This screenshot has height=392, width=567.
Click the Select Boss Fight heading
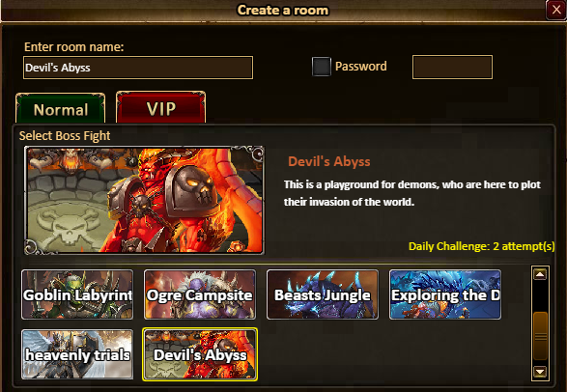click(x=65, y=136)
